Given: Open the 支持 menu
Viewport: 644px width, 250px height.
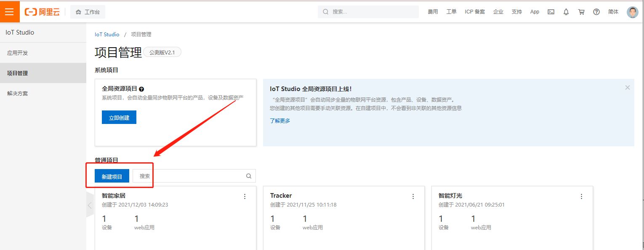Looking at the screenshot, I should point(517,12).
